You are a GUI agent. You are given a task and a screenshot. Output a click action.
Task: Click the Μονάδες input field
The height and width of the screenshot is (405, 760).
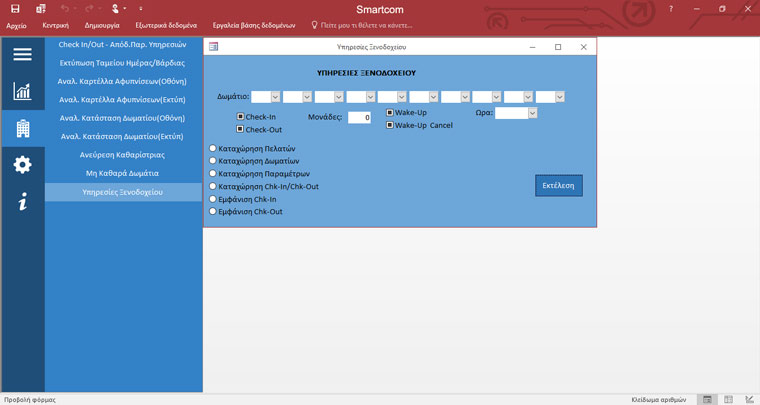point(359,118)
